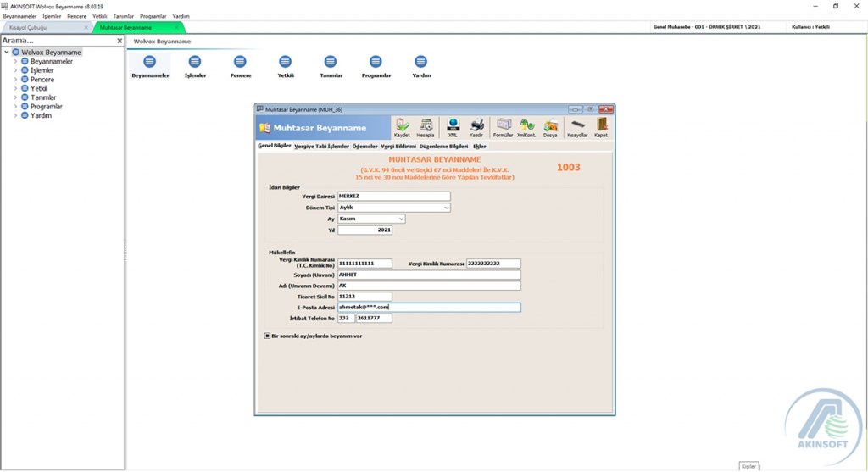Expand the Pencere tree node arrow
Screen dimensions: 868x472
15,79
